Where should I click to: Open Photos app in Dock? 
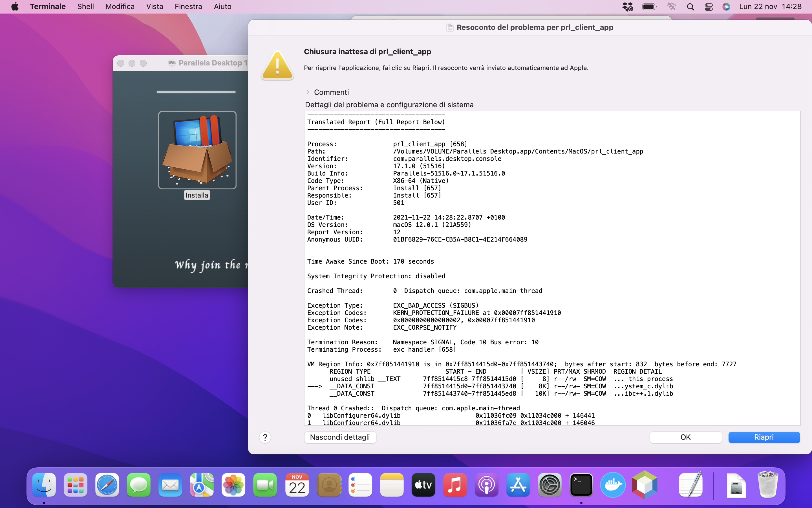(233, 485)
